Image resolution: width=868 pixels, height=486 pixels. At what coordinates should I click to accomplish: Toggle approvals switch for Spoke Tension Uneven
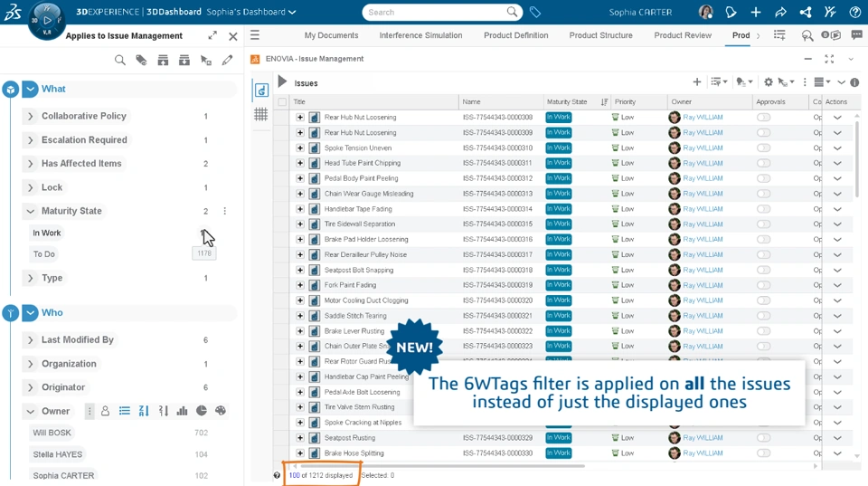764,148
